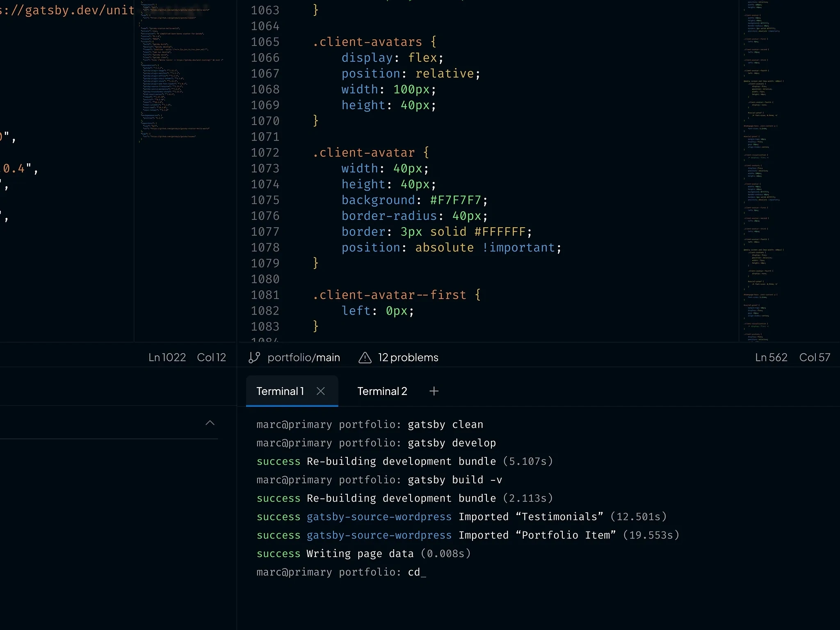Close the Terminal 1 tab
The image size is (840, 630).
pyautogui.click(x=321, y=391)
